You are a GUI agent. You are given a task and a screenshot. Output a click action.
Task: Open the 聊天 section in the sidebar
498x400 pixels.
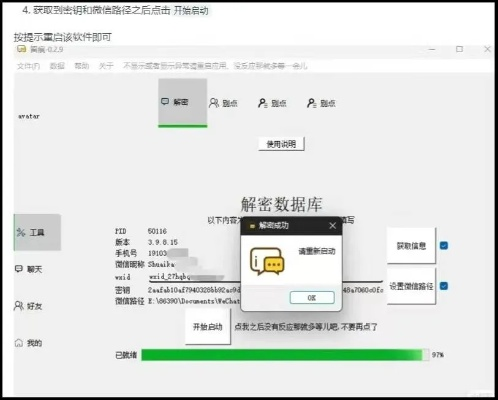29,269
